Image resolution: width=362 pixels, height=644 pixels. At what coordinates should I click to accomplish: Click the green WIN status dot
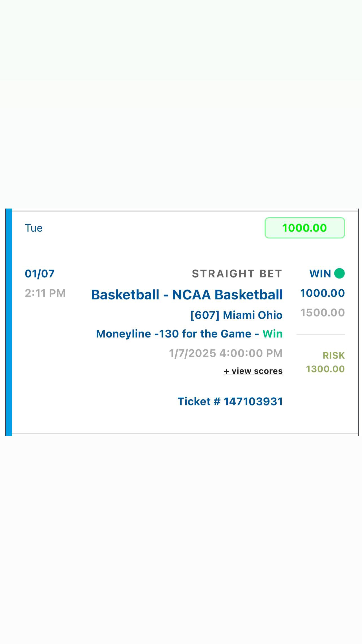point(339,273)
